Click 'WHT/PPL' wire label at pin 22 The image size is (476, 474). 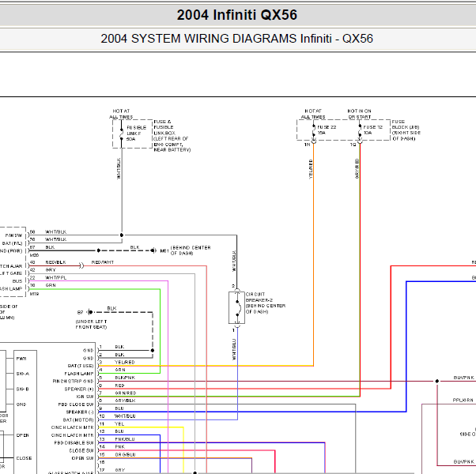[x=55, y=277]
